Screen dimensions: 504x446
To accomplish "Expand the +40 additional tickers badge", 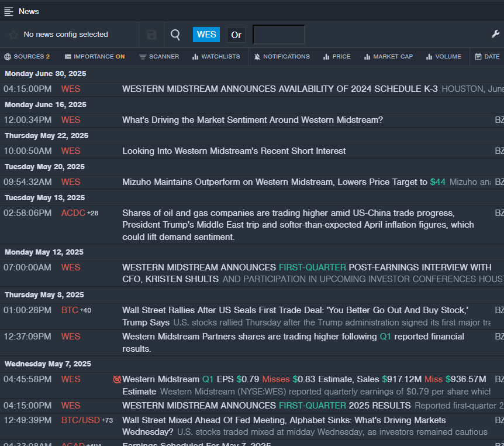I will (85, 310).
